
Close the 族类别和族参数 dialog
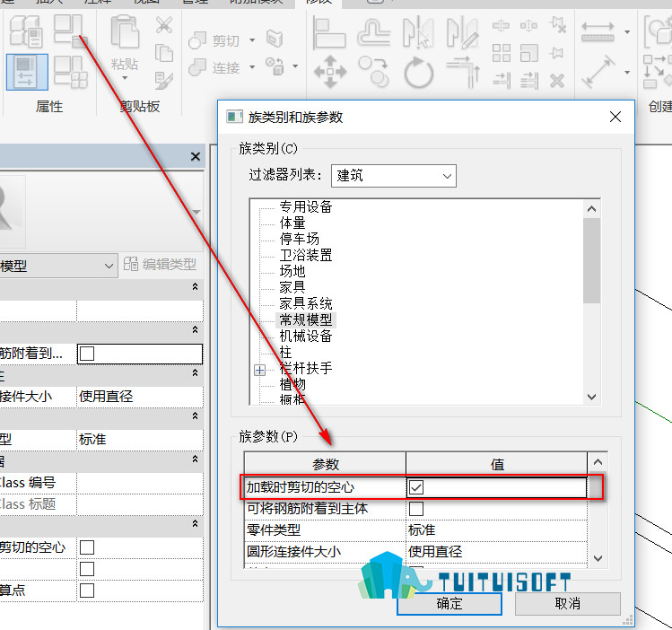[x=615, y=117]
